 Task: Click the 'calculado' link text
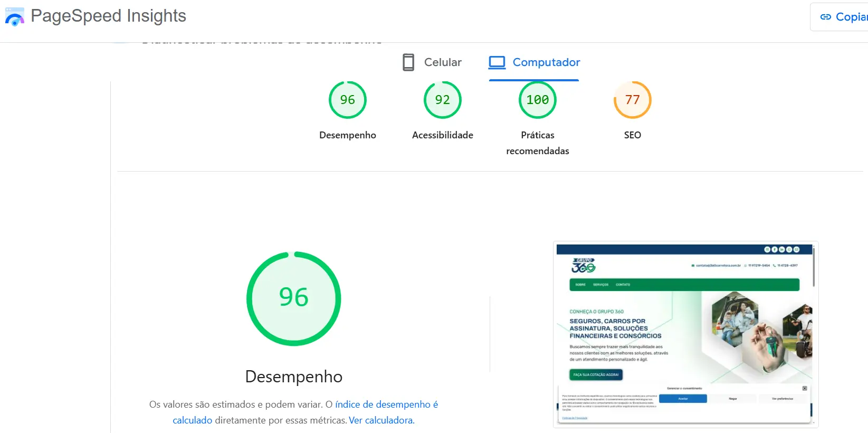(x=192, y=420)
